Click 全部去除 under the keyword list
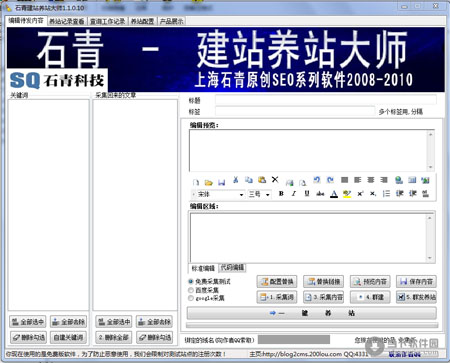450x363 pixels. click(x=69, y=322)
